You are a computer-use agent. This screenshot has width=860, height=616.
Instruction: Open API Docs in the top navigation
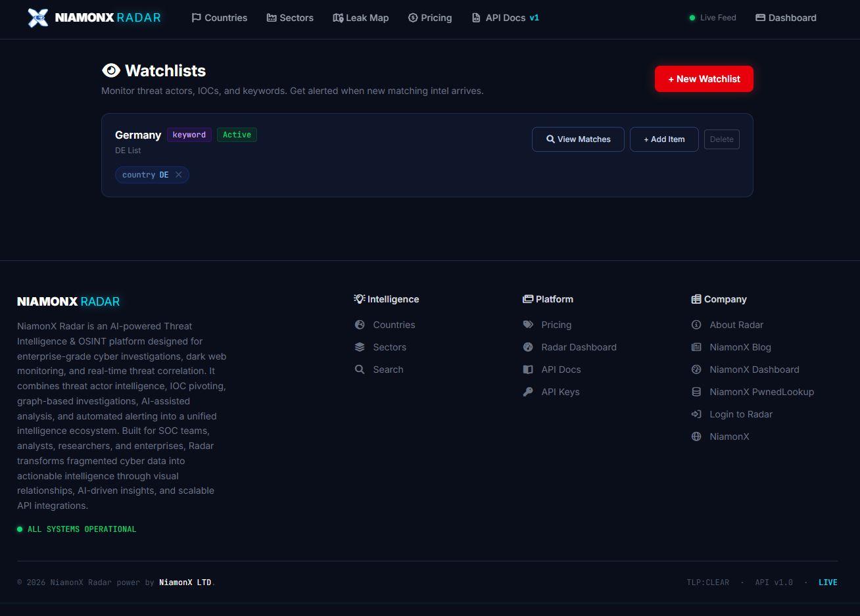506,18
